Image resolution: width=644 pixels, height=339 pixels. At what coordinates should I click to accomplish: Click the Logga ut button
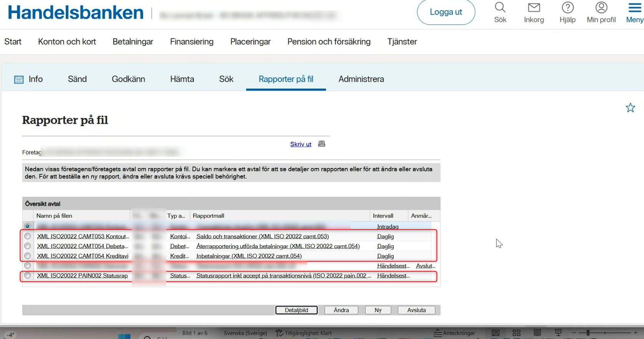[446, 12]
